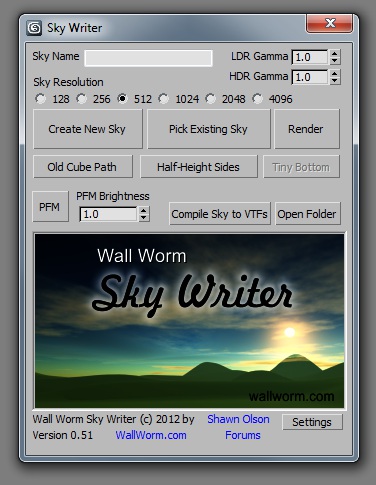
Task: Click the PFM Brightness label
Action: pyautogui.click(x=113, y=196)
